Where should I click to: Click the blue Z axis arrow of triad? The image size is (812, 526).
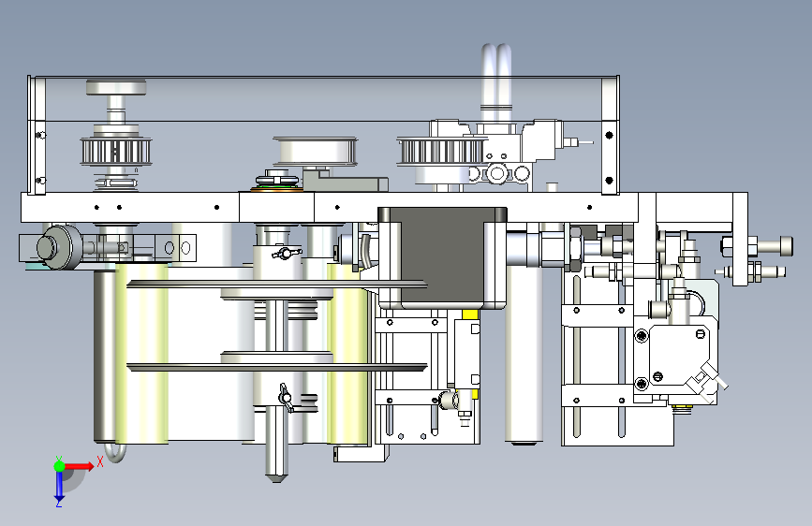(x=59, y=486)
